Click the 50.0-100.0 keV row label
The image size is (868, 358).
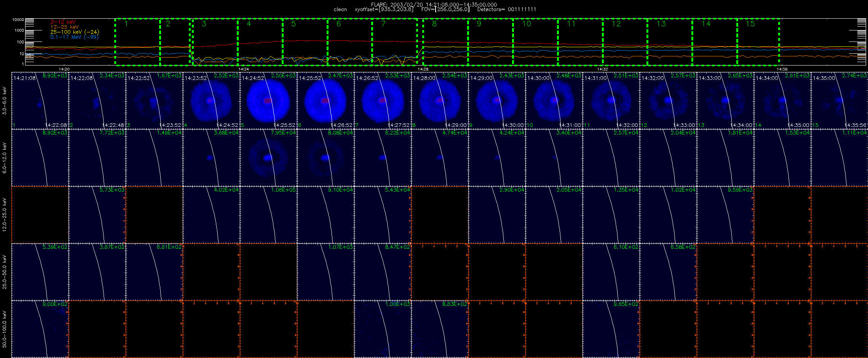(x=5, y=329)
